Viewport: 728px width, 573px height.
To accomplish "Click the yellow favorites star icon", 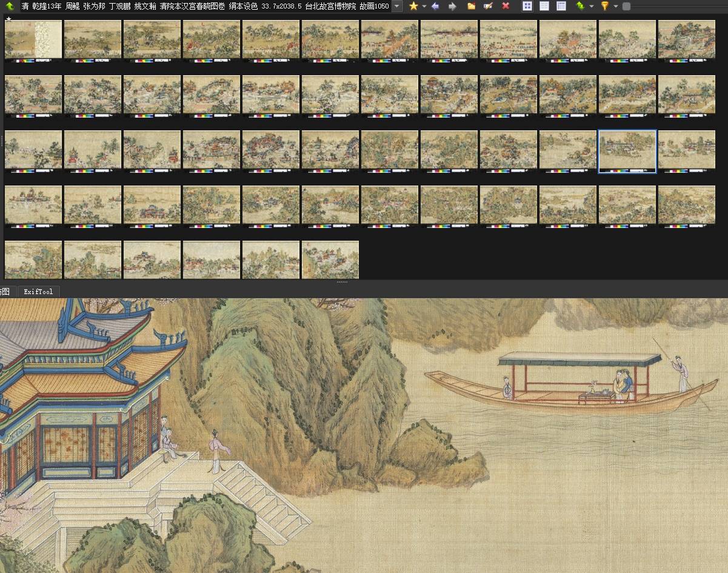I will coord(413,6).
